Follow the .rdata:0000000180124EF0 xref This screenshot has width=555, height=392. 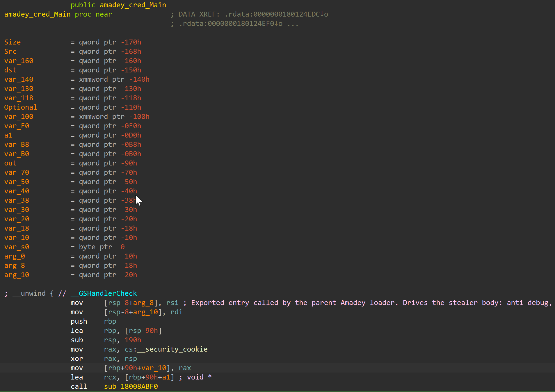tap(231, 24)
